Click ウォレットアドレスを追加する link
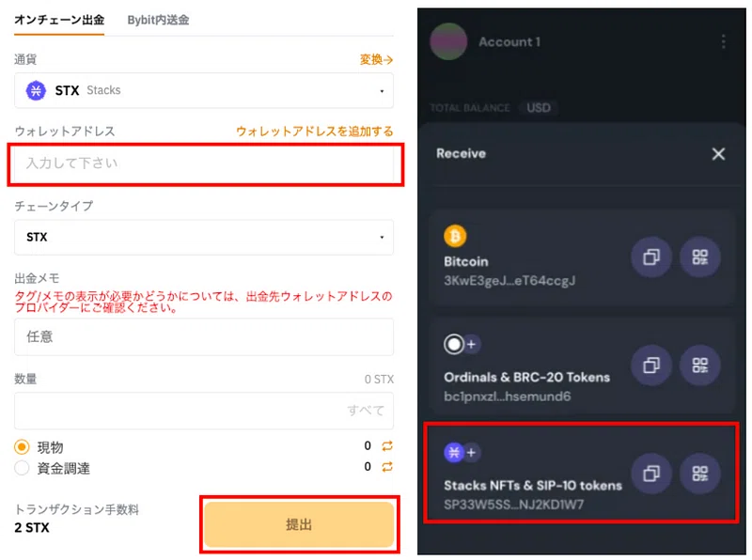The height and width of the screenshot is (560, 752). tap(314, 132)
